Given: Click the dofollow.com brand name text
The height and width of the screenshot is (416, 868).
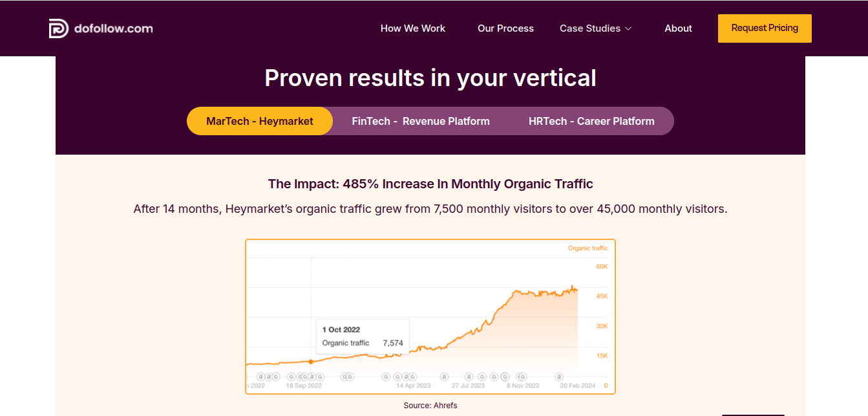Looking at the screenshot, I should (x=114, y=28).
